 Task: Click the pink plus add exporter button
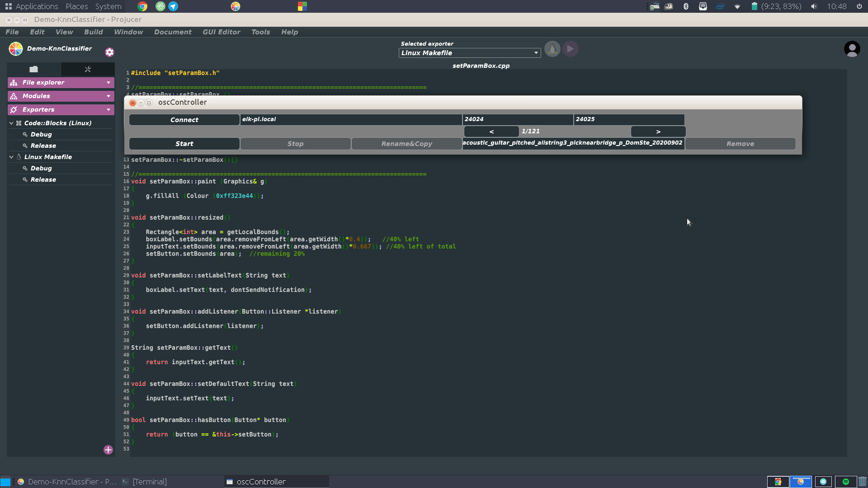[x=108, y=450]
